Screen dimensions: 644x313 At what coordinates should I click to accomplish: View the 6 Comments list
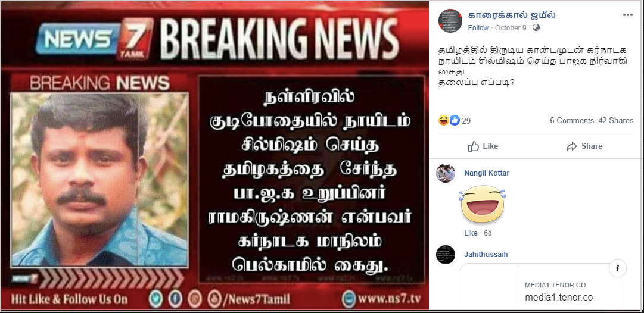pyautogui.click(x=572, y=121)
